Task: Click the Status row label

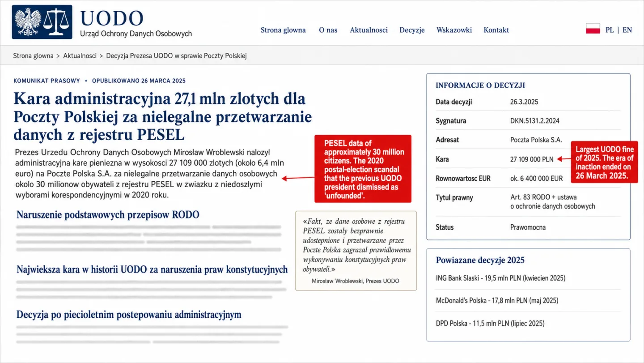Action: pyautogui.click(x=445, y=227)
